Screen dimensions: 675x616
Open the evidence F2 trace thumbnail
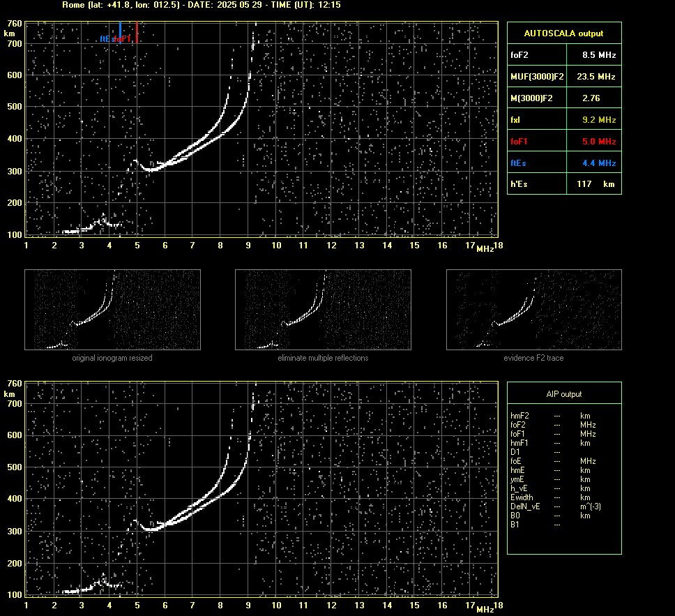coord(534,310)
